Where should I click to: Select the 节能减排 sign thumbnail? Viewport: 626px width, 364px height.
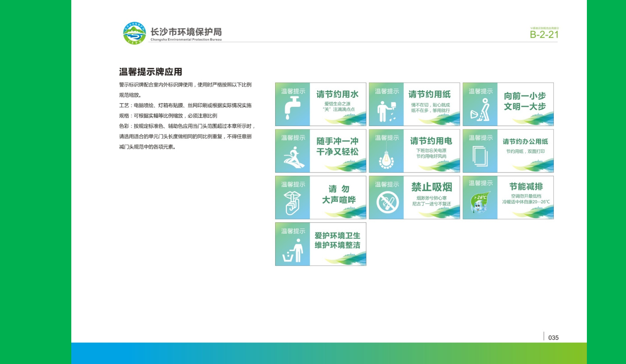pyautogui.click(x=508, y=197)
